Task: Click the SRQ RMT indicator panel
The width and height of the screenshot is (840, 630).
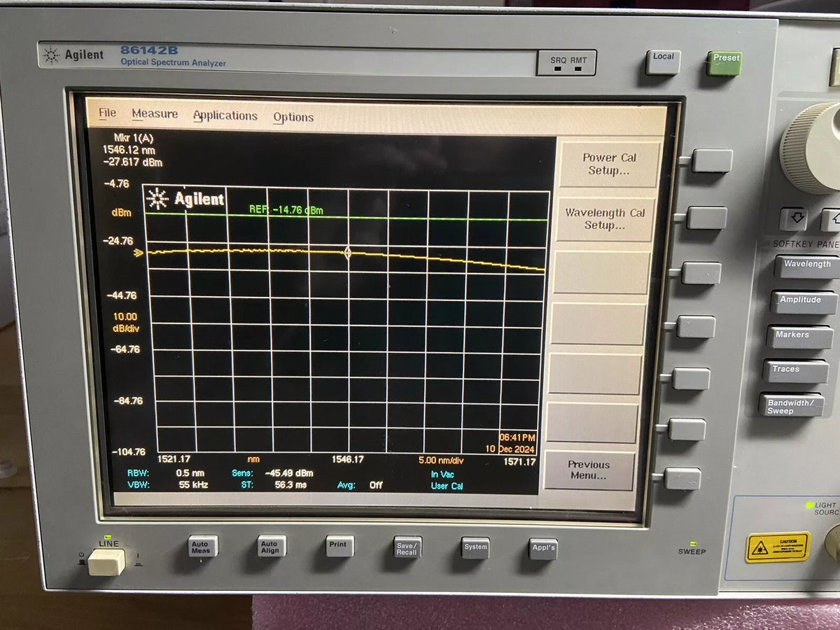Action: (x=566, y=62)
